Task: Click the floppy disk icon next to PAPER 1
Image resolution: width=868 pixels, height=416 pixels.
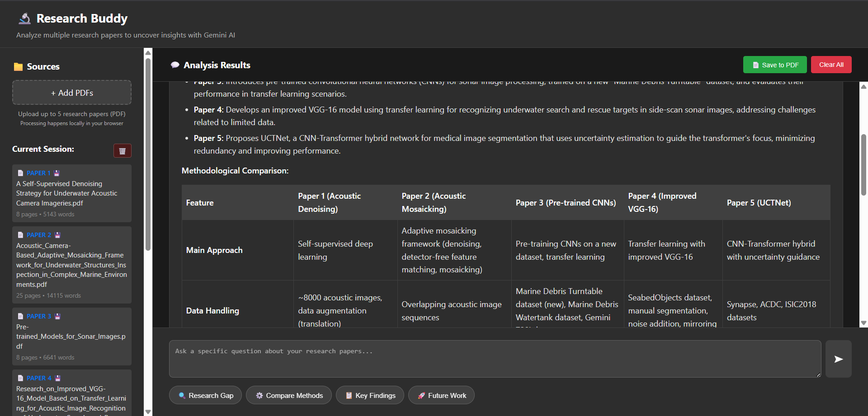Action: (57, 173)
